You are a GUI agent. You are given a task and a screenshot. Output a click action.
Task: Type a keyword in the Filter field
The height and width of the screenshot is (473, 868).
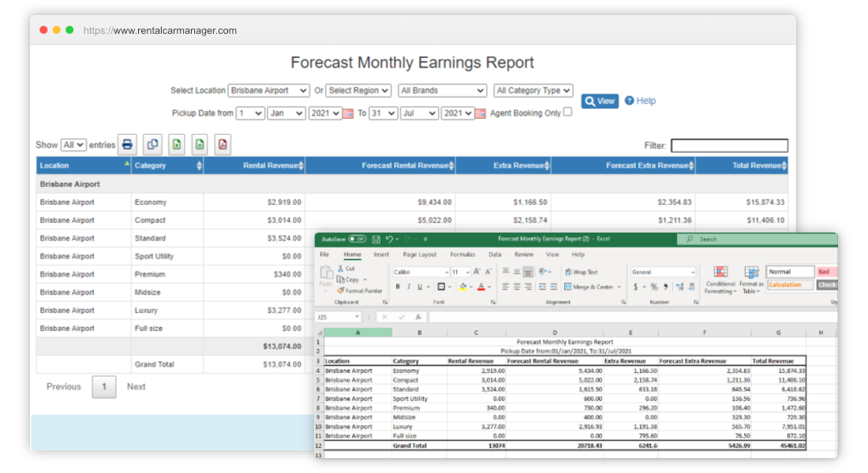tap(730, 145)
